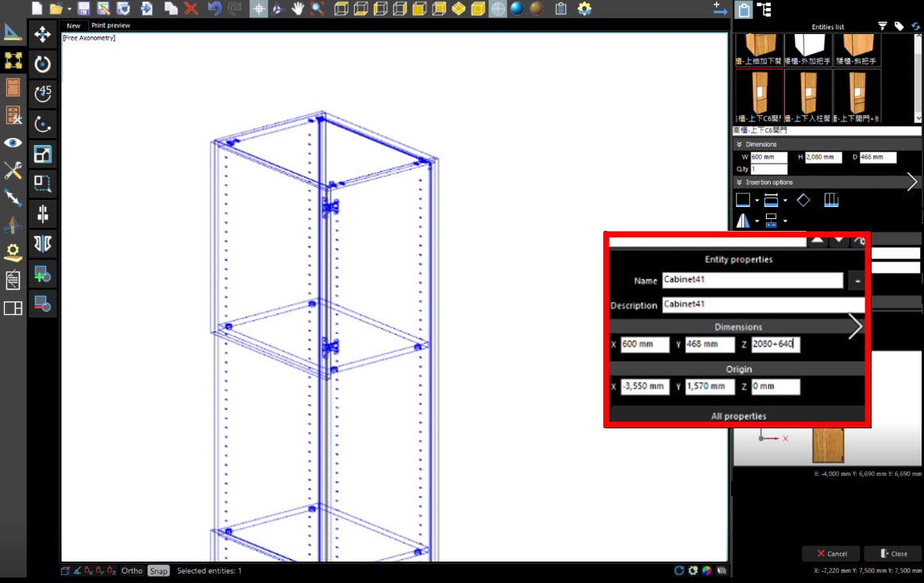Viewport: 924px width, 583px height.
Task: Click the save floppy disk icon
Action: point(83,9)
